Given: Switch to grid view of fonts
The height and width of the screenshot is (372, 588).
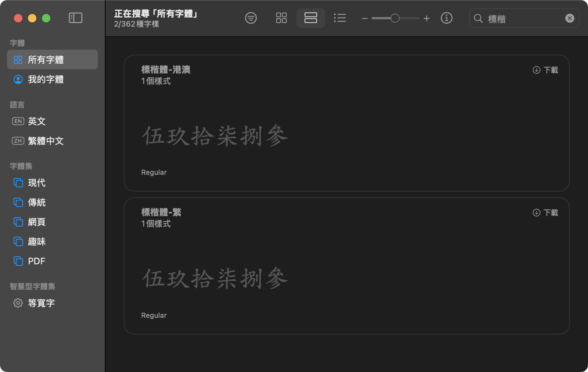Looking at the screenshot, I should 281,18.
